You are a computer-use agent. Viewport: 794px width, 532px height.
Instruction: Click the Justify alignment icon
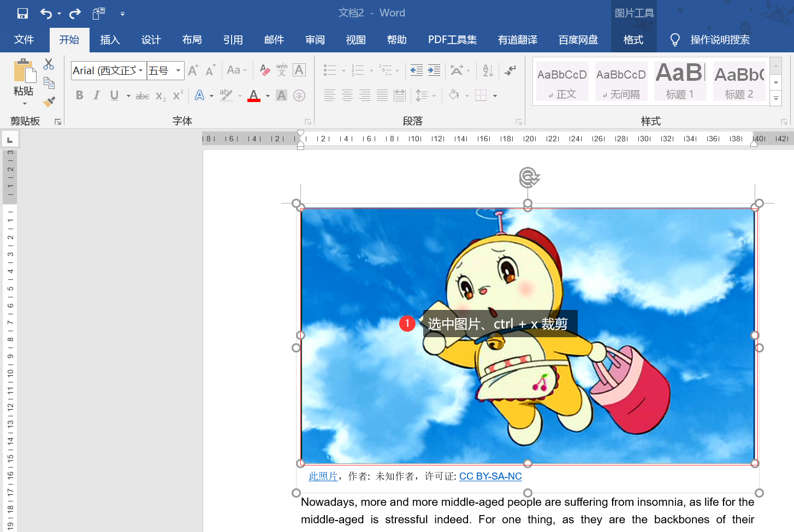tap(382, 95)
